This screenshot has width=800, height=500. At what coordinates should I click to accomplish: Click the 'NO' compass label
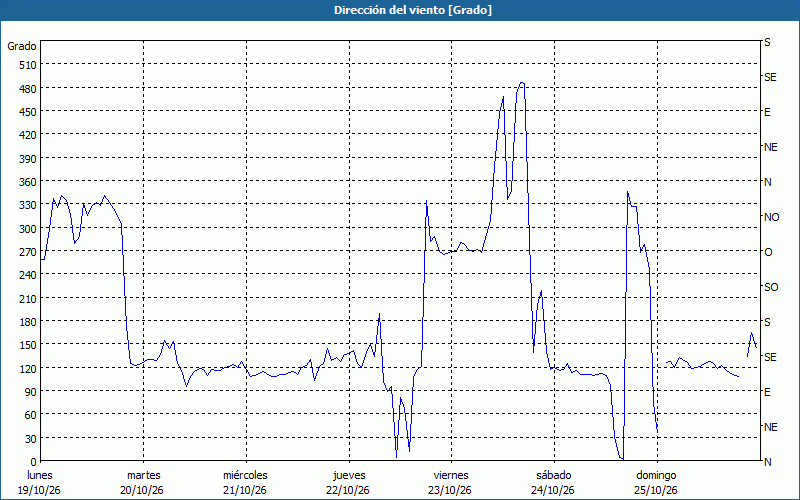(771, 217)
